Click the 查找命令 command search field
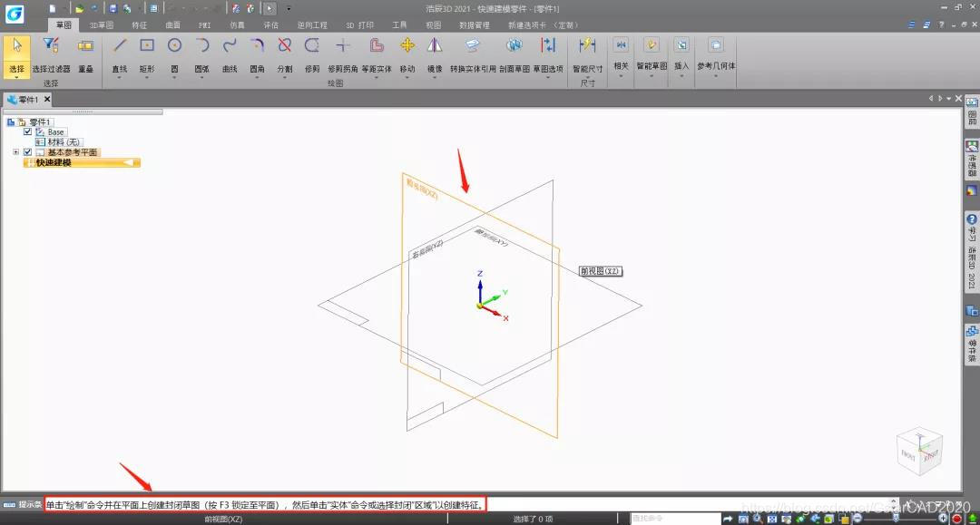980x525 pixels. coord(675,519)
